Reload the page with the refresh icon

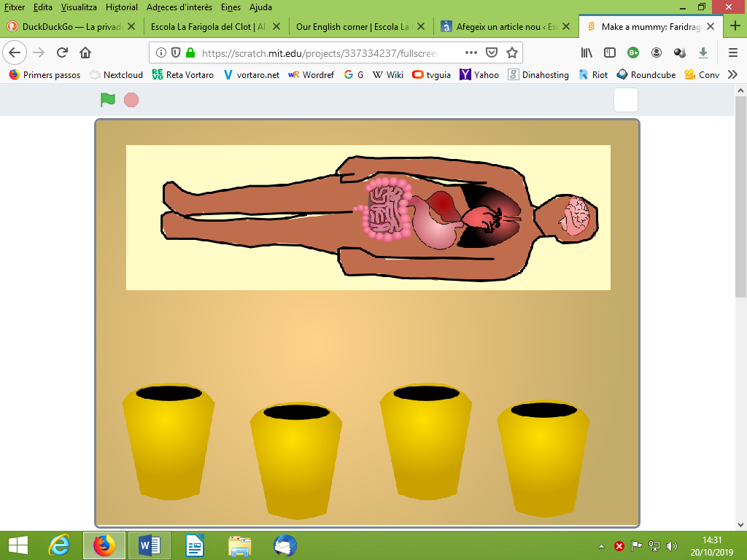[x=63, y=52]
